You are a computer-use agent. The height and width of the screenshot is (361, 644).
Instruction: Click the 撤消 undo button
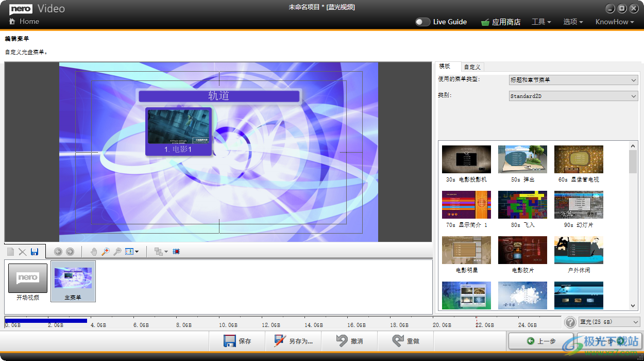(x=349, y=341)
